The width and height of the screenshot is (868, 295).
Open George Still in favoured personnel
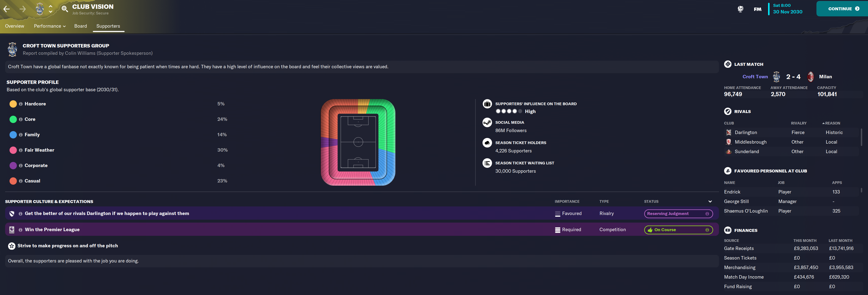pyautogui.click(x=736, y=202)
